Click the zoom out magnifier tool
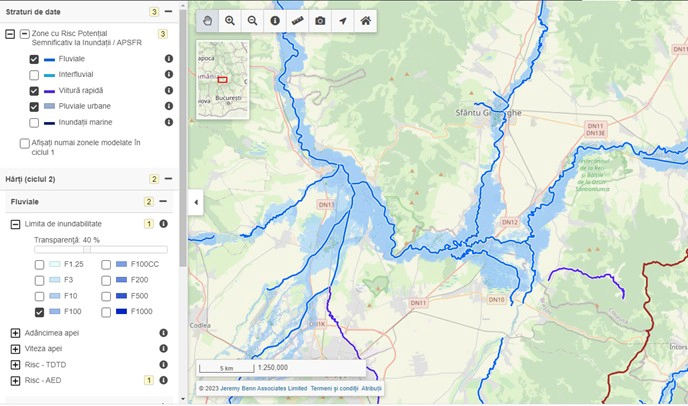Screen dimensions: 688x406 [252, 20]
